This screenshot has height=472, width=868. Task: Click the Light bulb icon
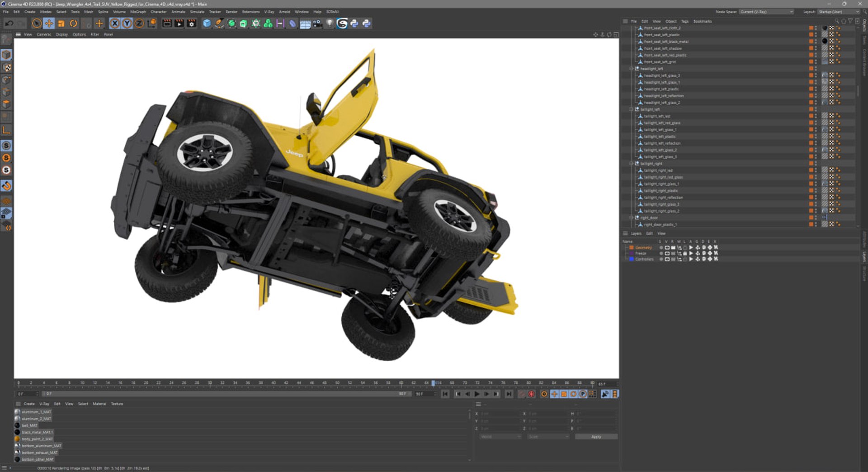[330, 24]
